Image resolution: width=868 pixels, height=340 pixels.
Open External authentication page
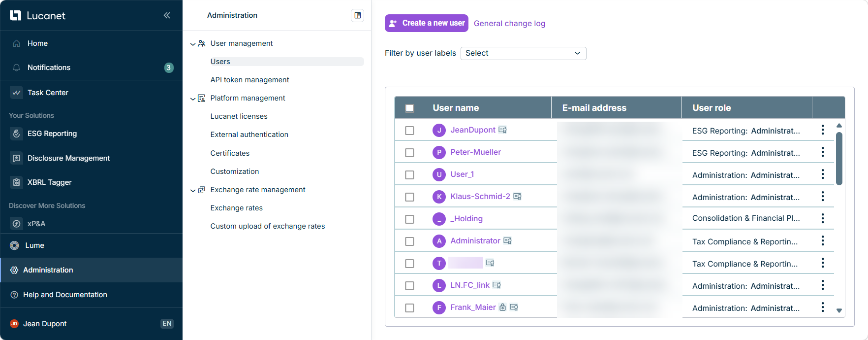point(249,135)
